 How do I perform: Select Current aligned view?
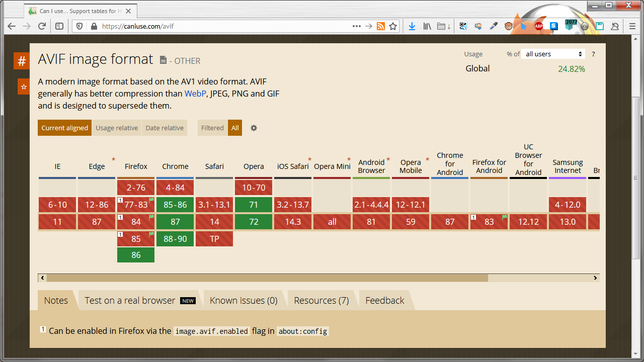click(65, 128)
